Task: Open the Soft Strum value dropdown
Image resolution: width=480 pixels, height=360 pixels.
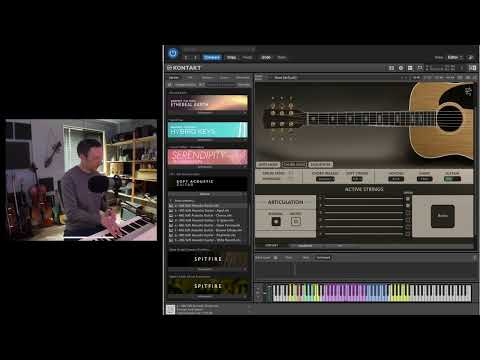Action: 357,179
